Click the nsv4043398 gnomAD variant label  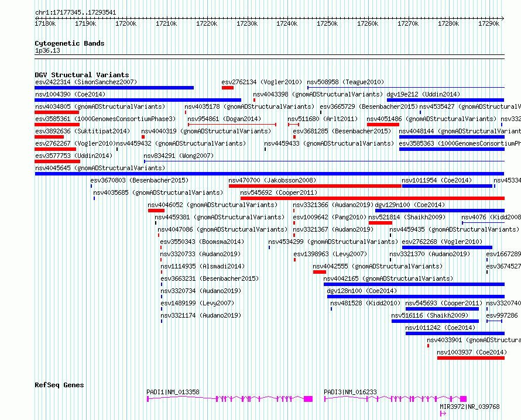[x=318, y=94]
